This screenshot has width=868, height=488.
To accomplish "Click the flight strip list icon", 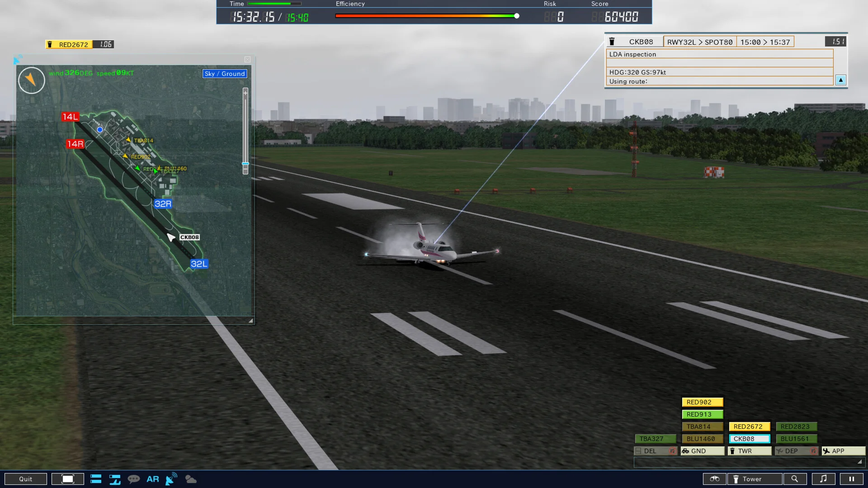I will click(x=96, y=479).
